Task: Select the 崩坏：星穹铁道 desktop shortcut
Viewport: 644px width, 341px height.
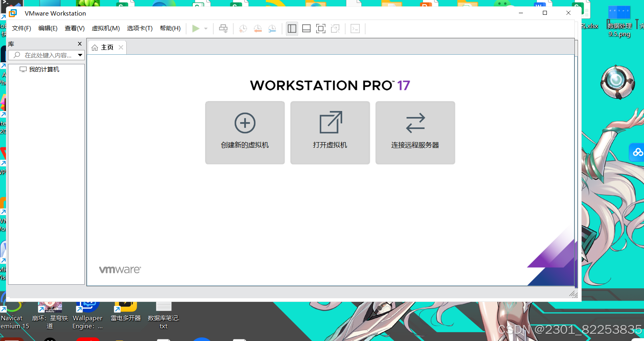Action: tap(50, 315)
